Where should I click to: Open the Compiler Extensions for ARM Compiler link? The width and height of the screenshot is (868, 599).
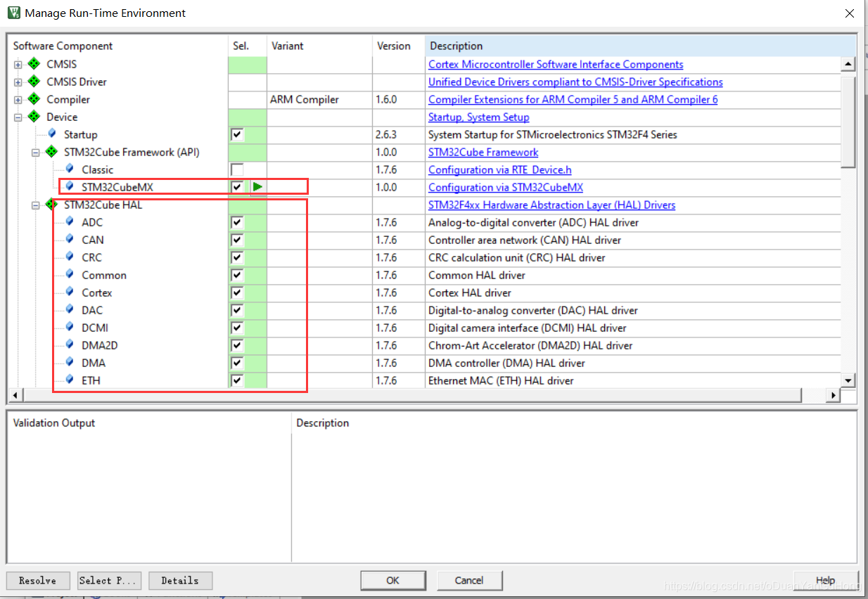pyautogui.click(x=573, y=99)
